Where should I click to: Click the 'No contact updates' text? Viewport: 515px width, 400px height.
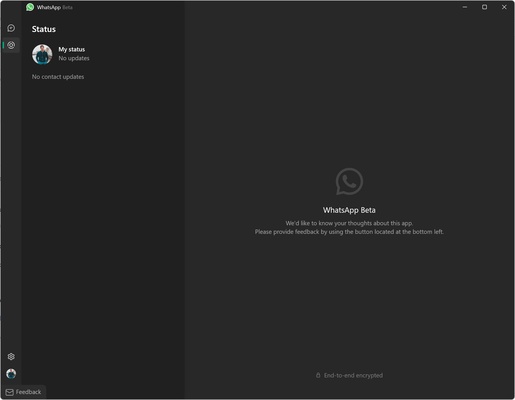coord(58,77)
